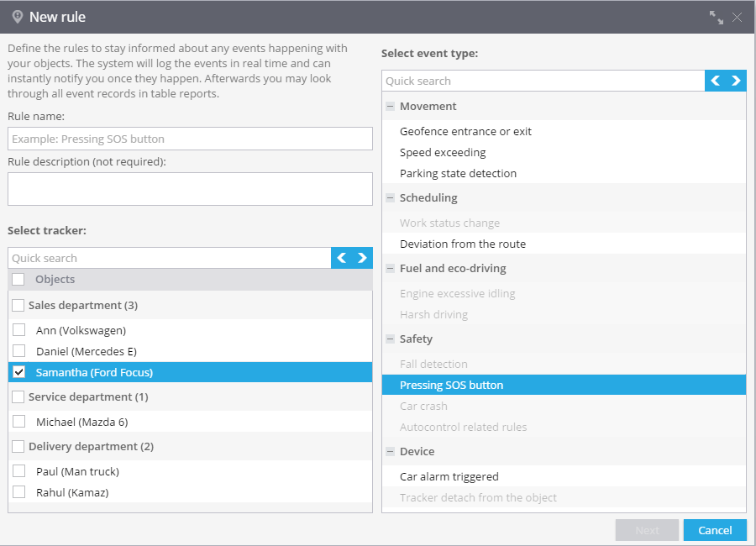Click the Cancel button
The height and width of the screenshot is (546, 756).
tap(715, 530)
